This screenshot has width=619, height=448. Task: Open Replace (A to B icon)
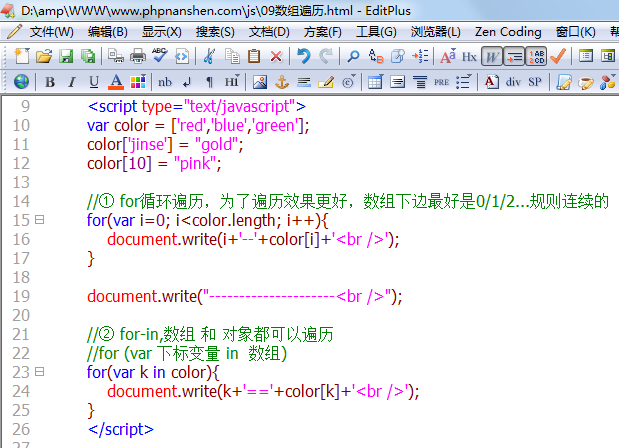pyautogui.click(x=375, y=56)
